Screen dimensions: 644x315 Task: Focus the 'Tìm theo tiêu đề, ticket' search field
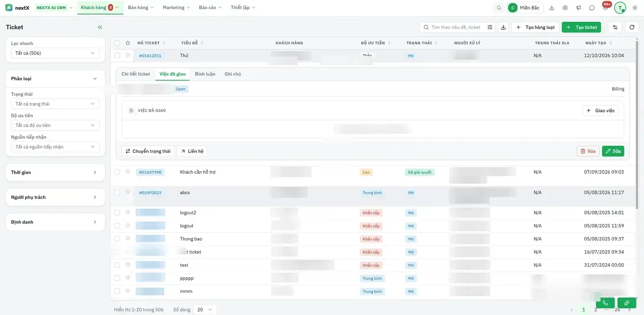pyautogui.click(x=457, y=27)
